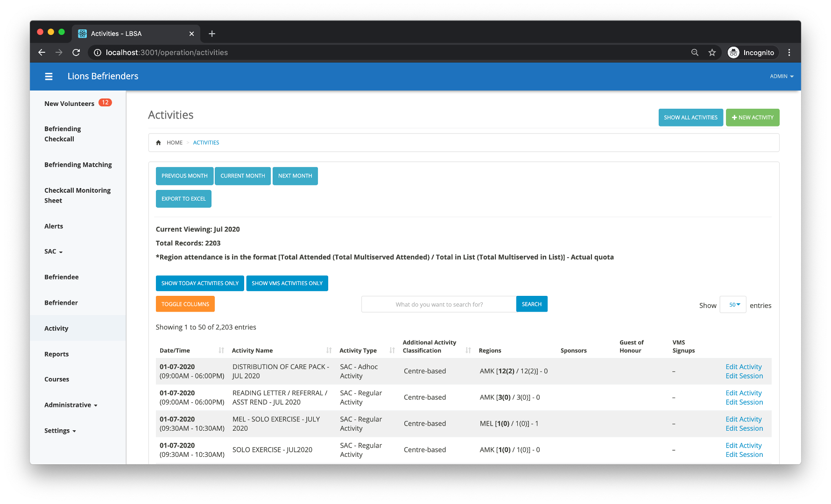Sort by Activity Type column
The height and width of the screenshot is (504, 831).
click(x=392, y=350)
